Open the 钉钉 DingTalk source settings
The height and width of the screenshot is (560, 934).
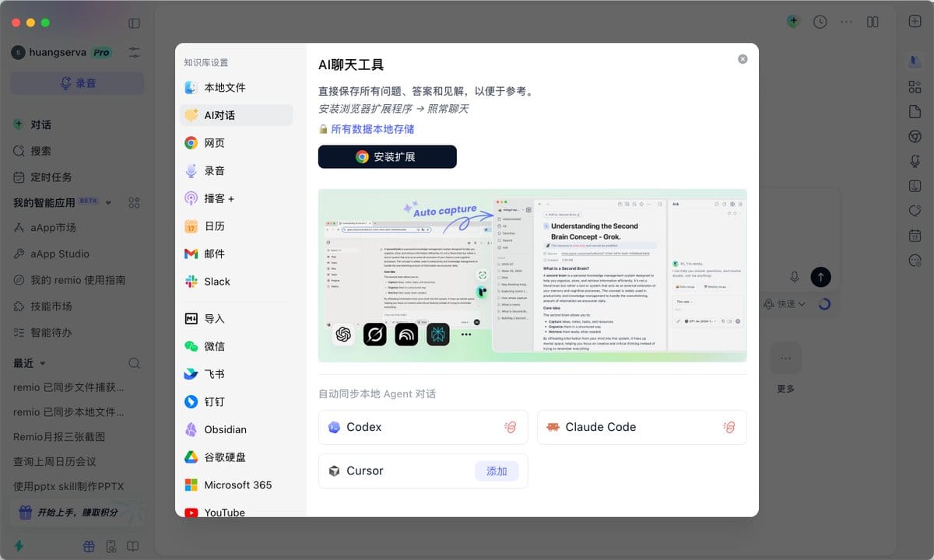(x=237, y=402)
